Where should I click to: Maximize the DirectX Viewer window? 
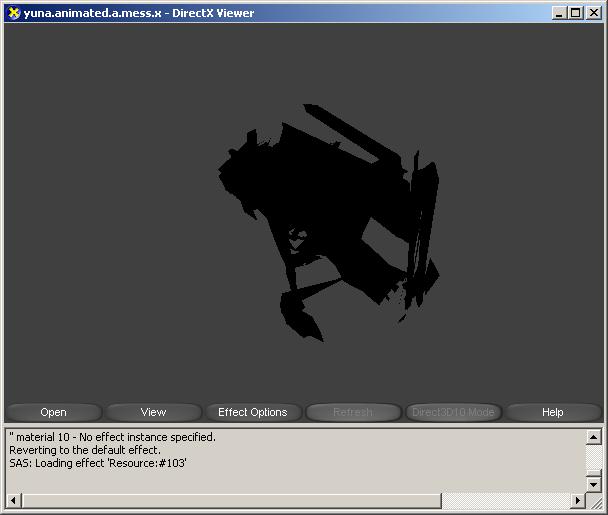(575, 13)
